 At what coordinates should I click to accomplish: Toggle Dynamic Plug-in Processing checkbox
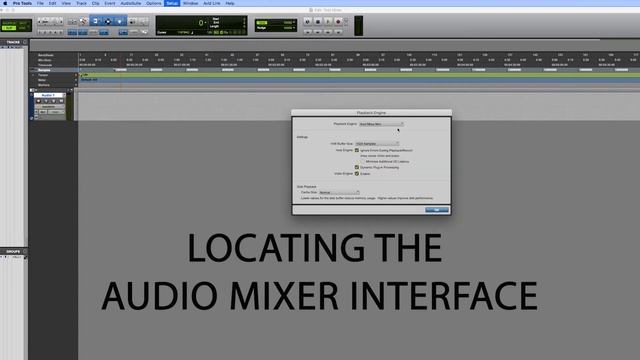click(357, 167)
